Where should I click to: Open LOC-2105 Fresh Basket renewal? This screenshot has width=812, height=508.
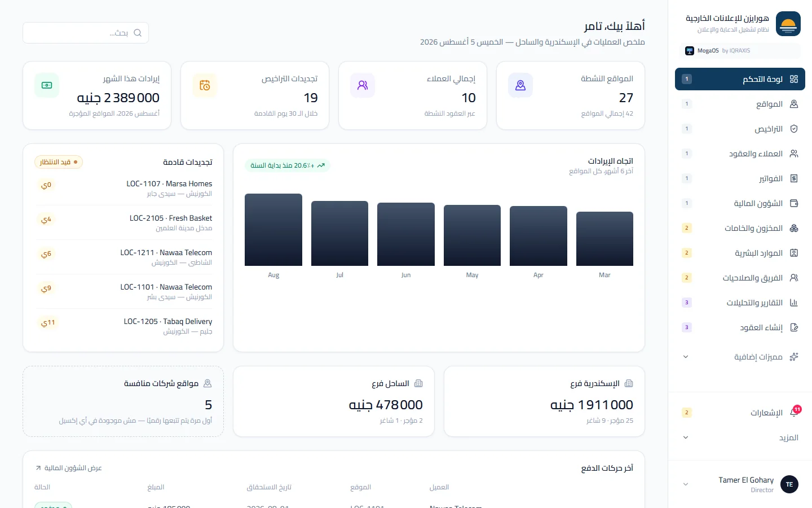click(123, 223)
